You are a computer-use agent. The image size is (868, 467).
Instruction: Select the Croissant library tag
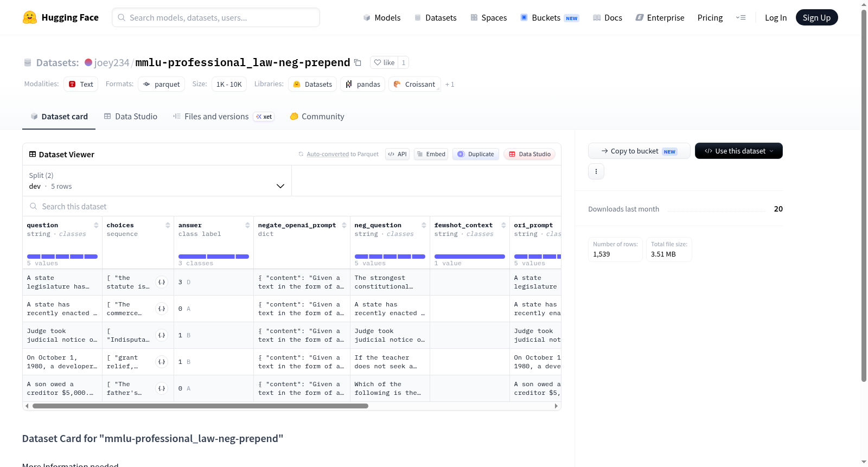pyautogui.click(x=414, y=84)
